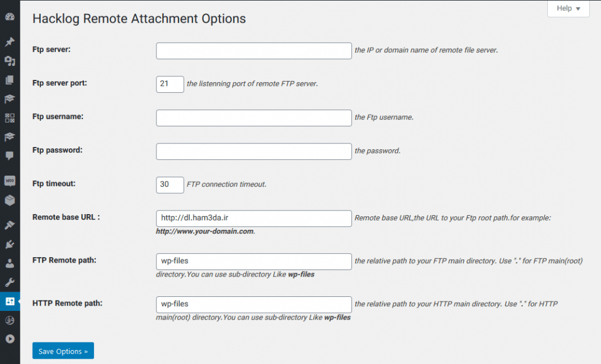
Task: Open the Media library icon
Action: (x=10, y=61)
